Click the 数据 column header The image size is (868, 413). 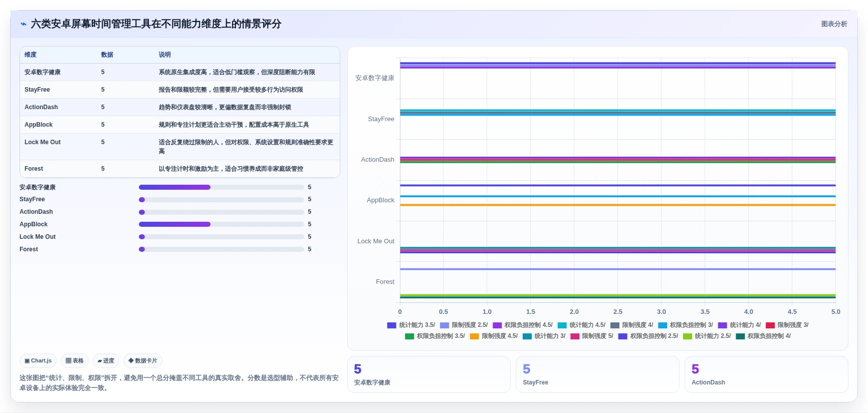pyautogui.click(x=107, y=55)
